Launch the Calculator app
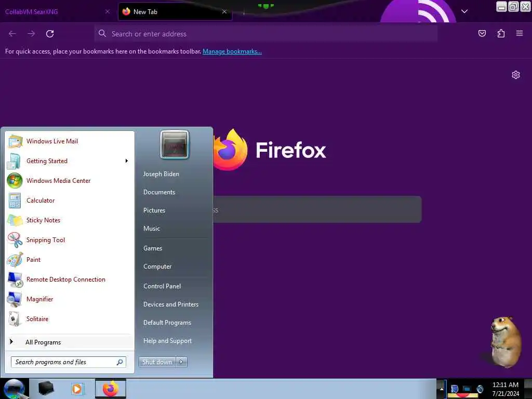The height and width of the screenshot is (399, 532). tap(70, 200)
